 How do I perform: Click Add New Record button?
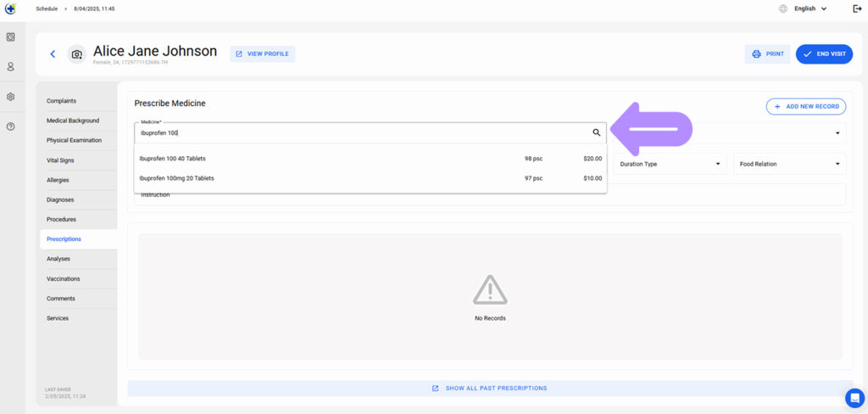point(806,106)
